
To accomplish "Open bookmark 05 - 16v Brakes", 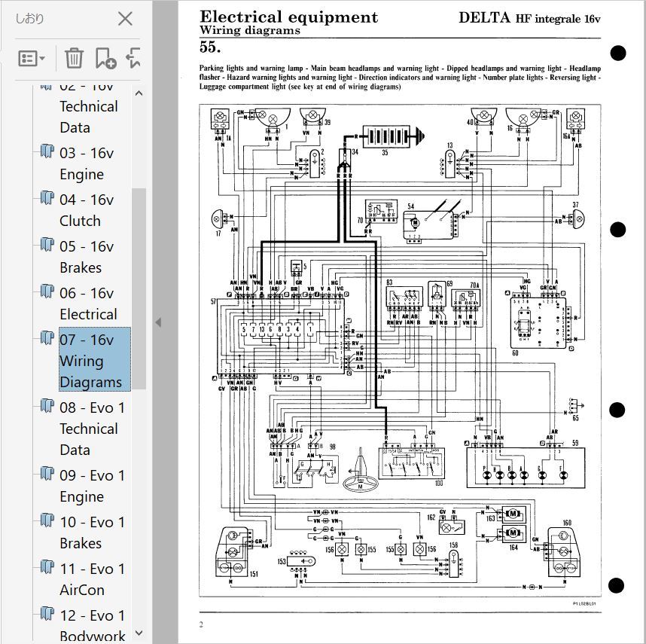I will (87, 257).
